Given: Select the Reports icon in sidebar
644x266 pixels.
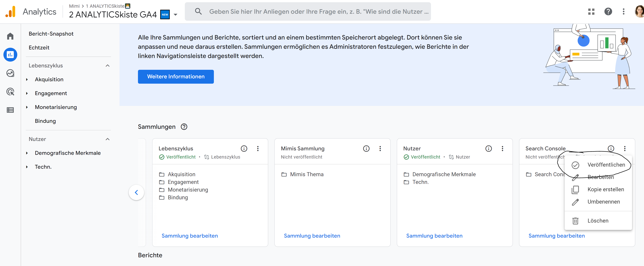Looking at the screenshot, I should [10, 55].
